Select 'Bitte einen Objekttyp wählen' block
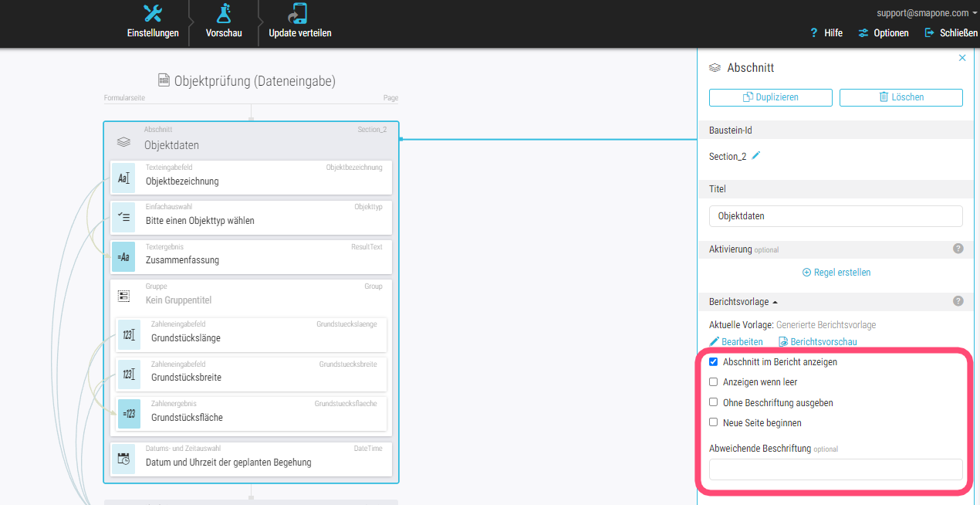Image resolution: width=980 pixels, height=505 pixels. 251,217
